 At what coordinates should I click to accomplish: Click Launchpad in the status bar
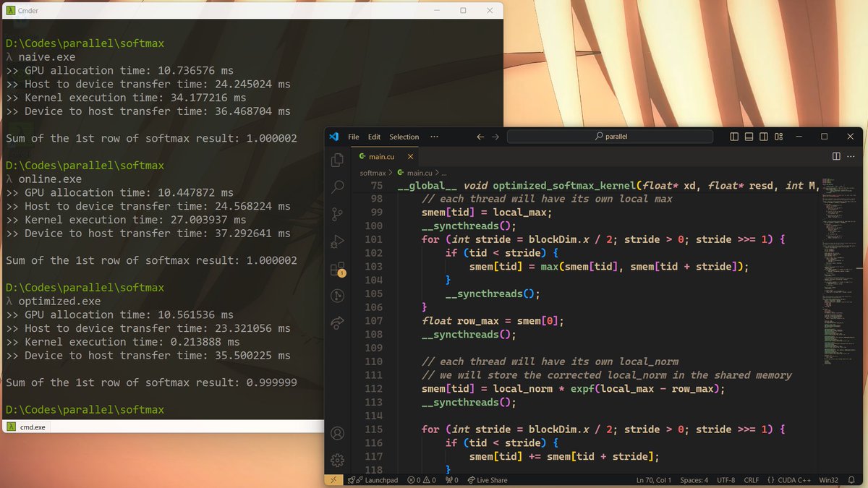373,480
